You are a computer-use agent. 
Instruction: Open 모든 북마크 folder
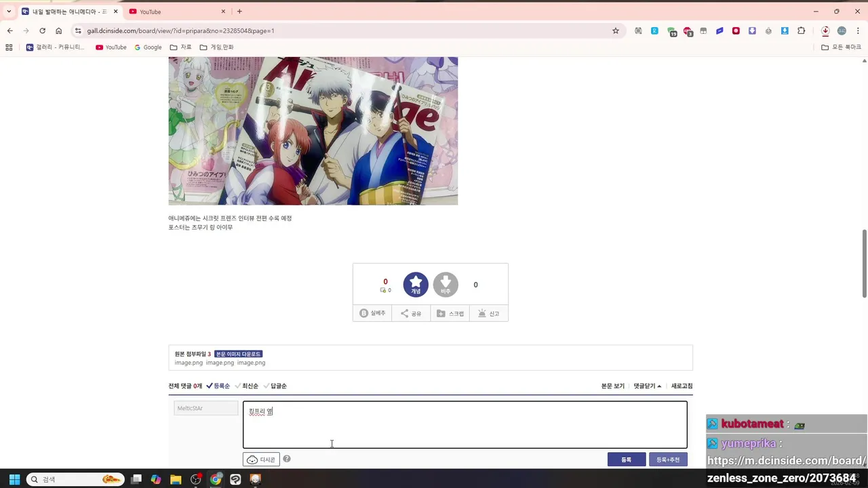pos(841,47)
